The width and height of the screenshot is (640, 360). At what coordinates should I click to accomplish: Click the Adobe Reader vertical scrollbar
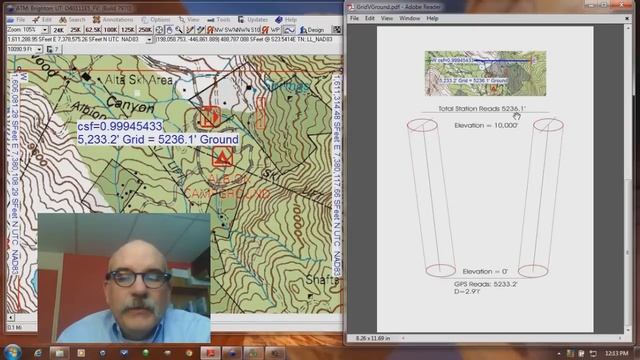point(628,179)
